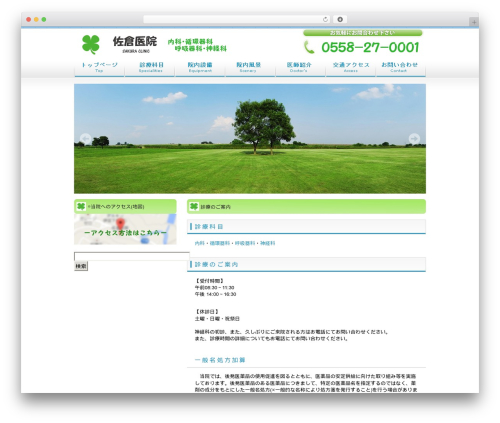
Task: Show next slide with right arrow
Action: point(414,139)
